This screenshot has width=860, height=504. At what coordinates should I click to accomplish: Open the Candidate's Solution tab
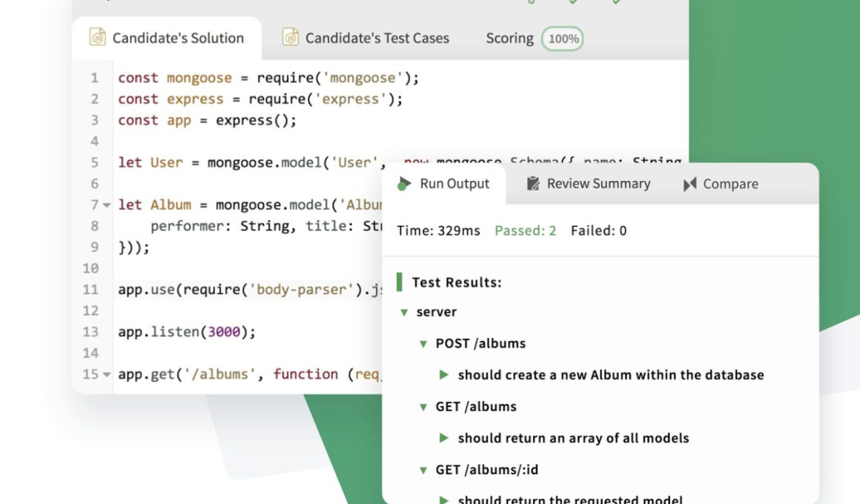[x=167, y=38]
